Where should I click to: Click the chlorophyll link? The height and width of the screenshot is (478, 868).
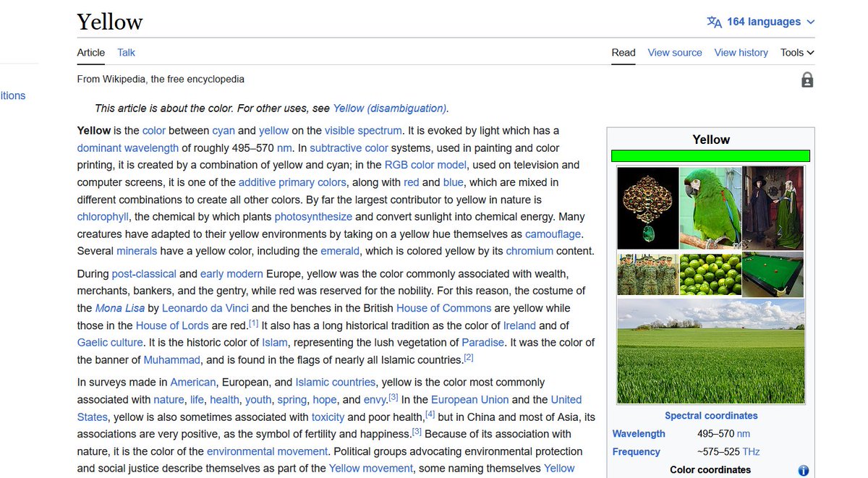pos(103,217)
